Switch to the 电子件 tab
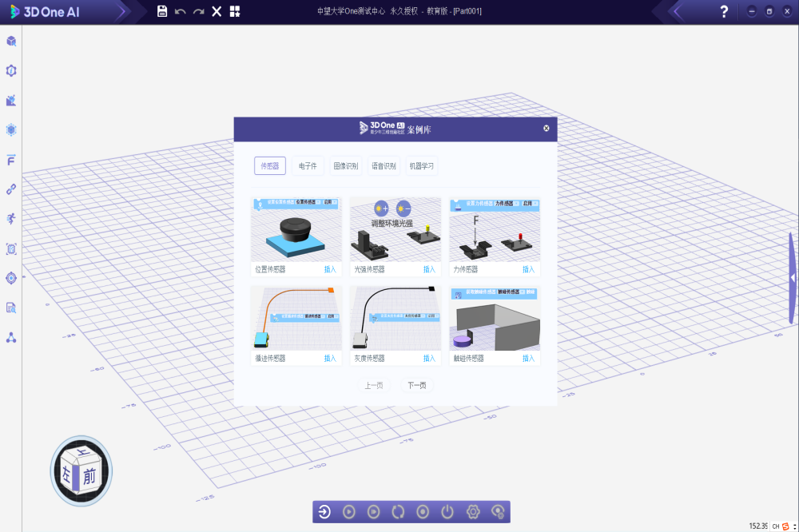Screen dimensions: 799x532 [308, 165]
